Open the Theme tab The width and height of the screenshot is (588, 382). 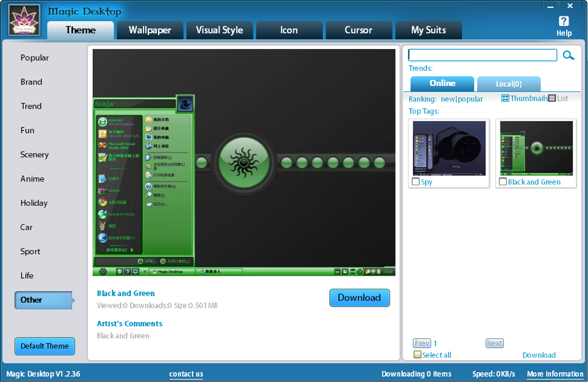(80, 30)
